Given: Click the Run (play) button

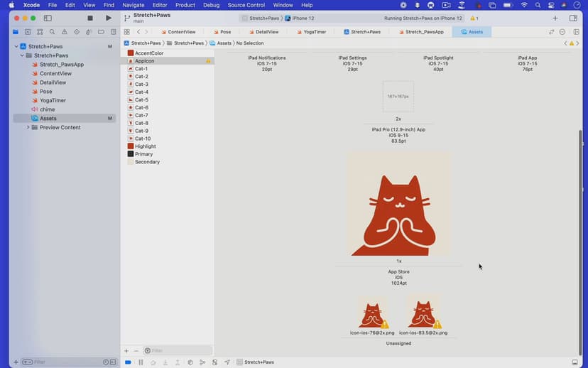Looking at the screenshot, I should 108,18.
